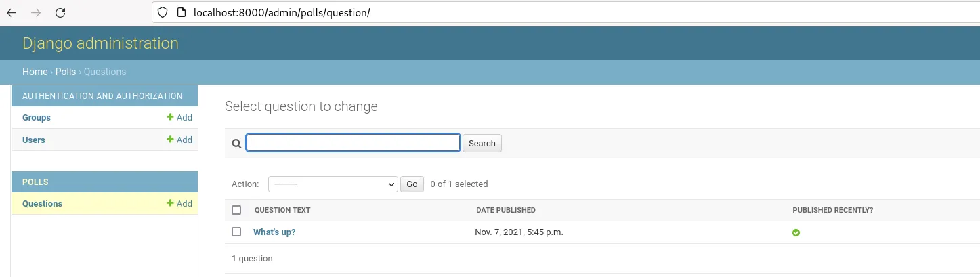Viewport: 980px width, 277px height.
Task: Click the browser forward arrow
Action: [36, 12]
